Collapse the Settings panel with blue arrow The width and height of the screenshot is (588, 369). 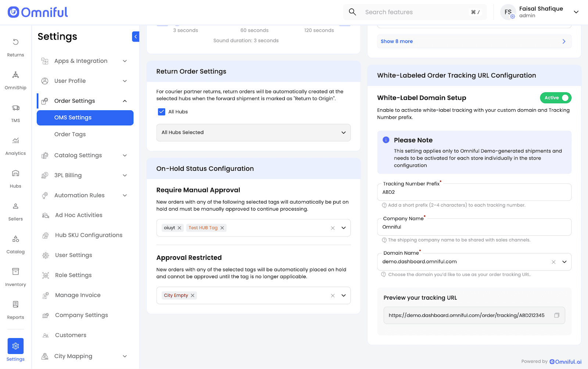coord(136,36)
